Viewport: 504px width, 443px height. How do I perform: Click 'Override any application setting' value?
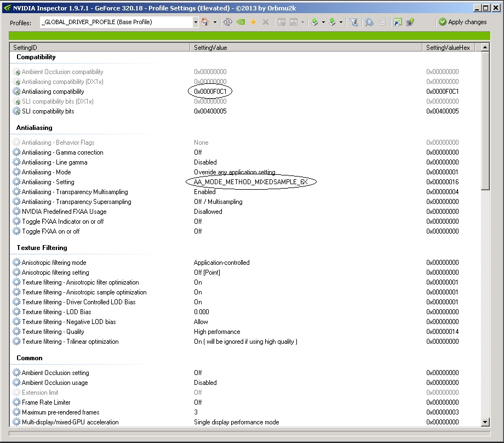234,172
